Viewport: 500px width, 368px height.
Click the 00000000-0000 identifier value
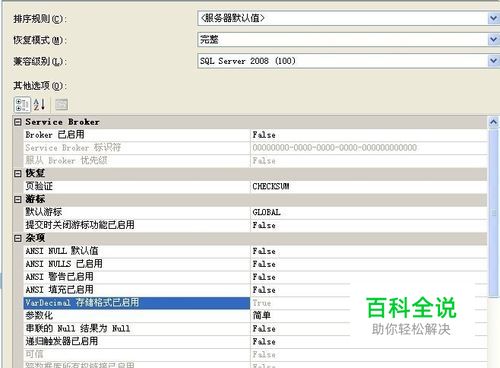(x=335, y=148)
